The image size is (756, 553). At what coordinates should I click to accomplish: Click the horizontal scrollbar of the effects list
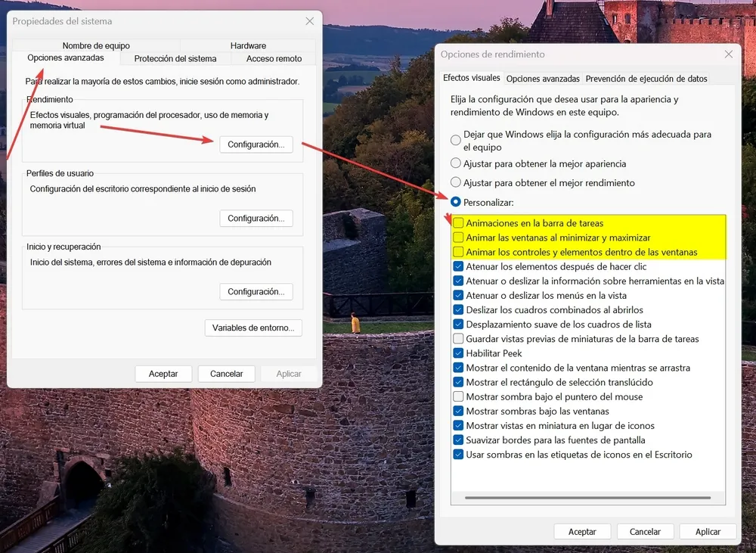(587, 498)
